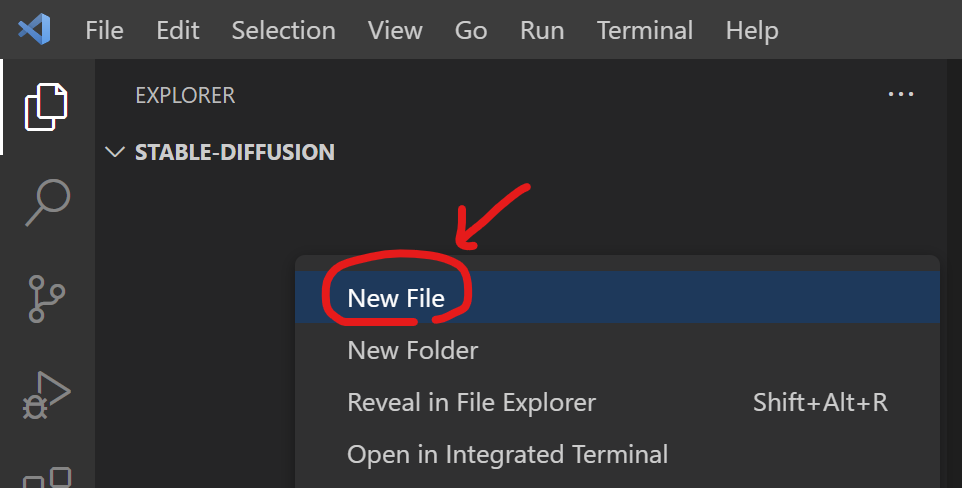Image resolution: width=962 pixels, height=488 pixels.
Task: Select Open in Integrated Terminal option
Action: [x=507, y=454]
